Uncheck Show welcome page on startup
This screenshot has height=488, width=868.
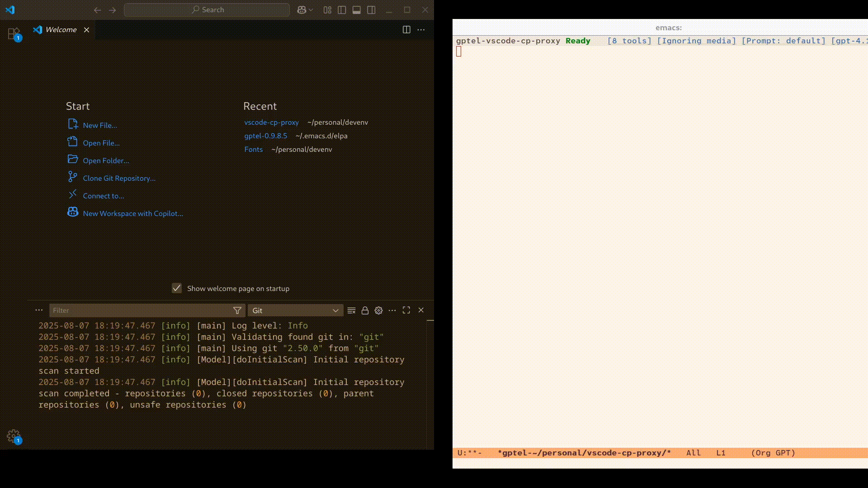click(177, 288)
